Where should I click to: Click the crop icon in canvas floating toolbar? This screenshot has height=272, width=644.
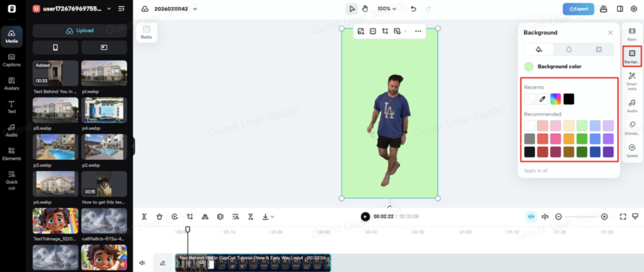384,31
